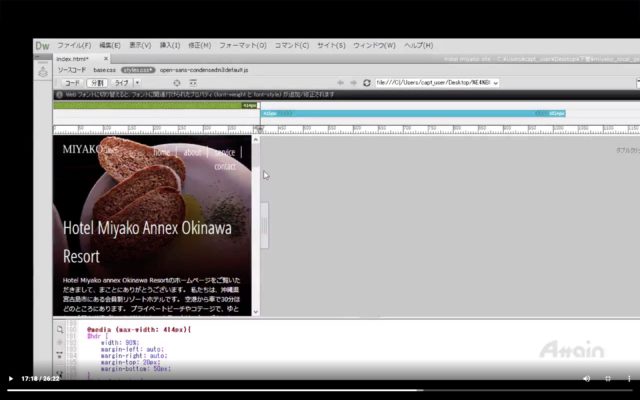The width and height of the screenshot is (640, 400).
Task: Open the コマンド(C) menu
Action: (291, 45)
